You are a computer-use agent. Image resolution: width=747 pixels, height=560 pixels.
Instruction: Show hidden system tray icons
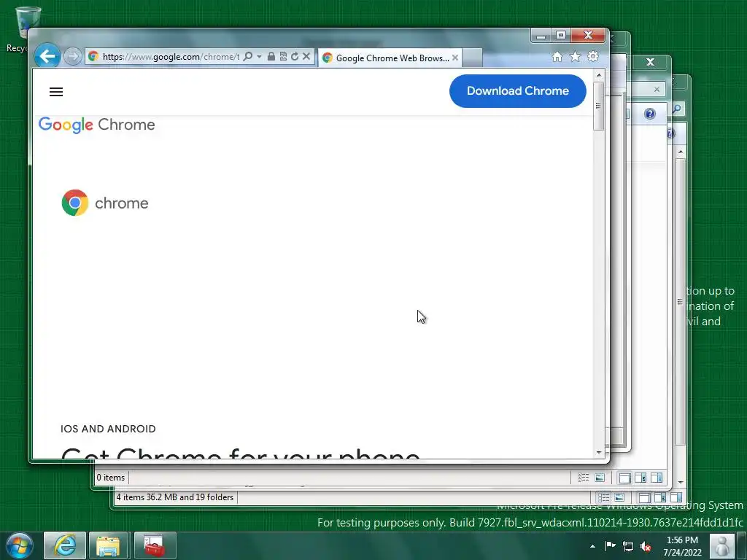point(592,546)
